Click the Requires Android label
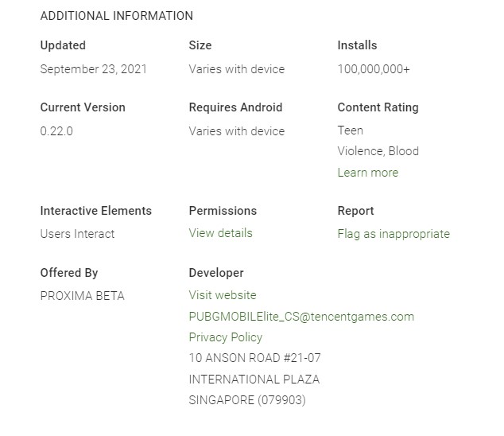This screenshot has height=436, width=504. [235, 107]
